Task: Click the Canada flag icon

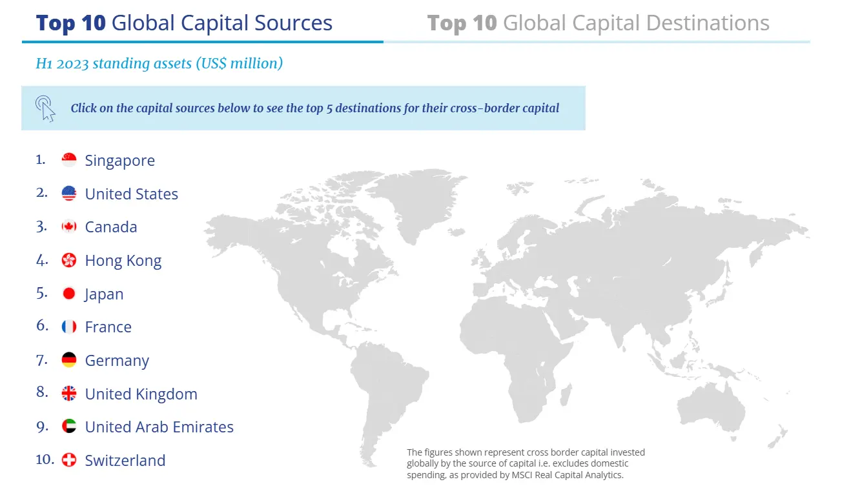Action: tap(69, 227)
